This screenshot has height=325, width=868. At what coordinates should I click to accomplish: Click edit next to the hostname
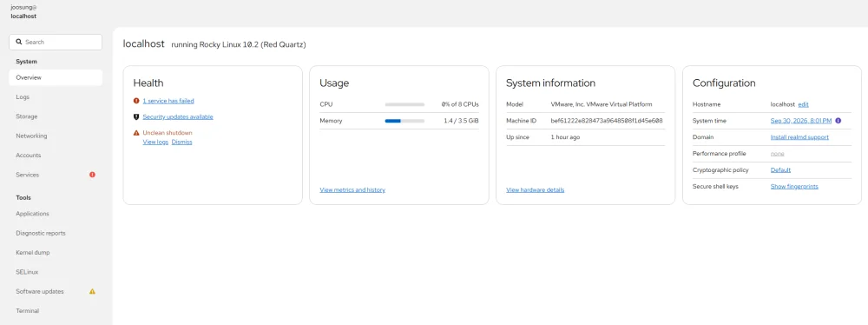[x=803, y=104]
